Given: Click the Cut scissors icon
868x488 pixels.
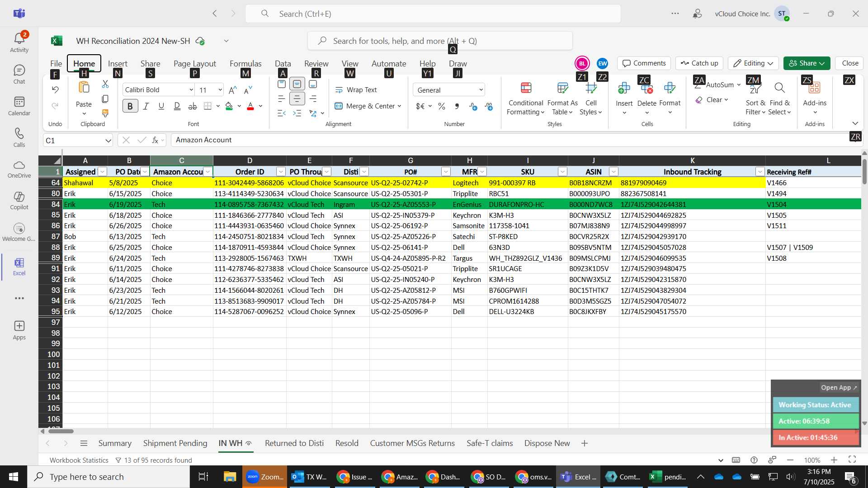Looking at the screenshot, I should pos(105,84).
